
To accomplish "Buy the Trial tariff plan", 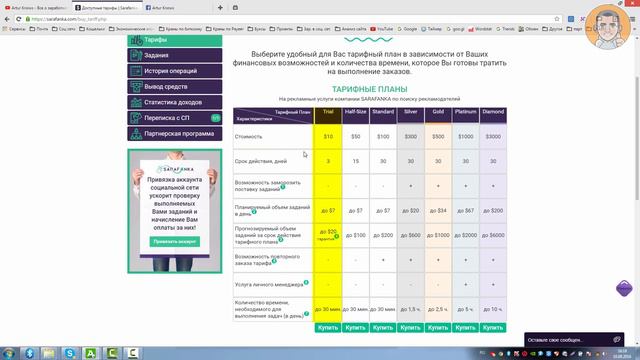I will [x=328, y=327].
